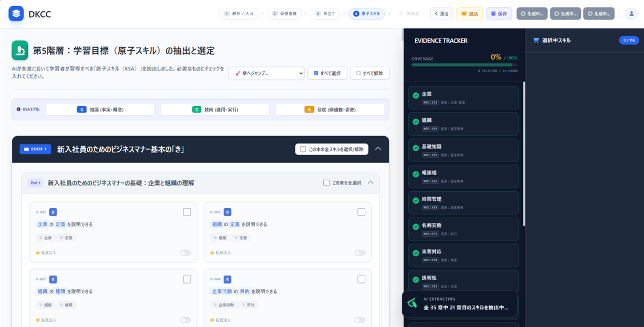The height and width of the screenshot is (327, 644).
Task: Click NDC:335 label under 企業
Action: pos(430,103)
